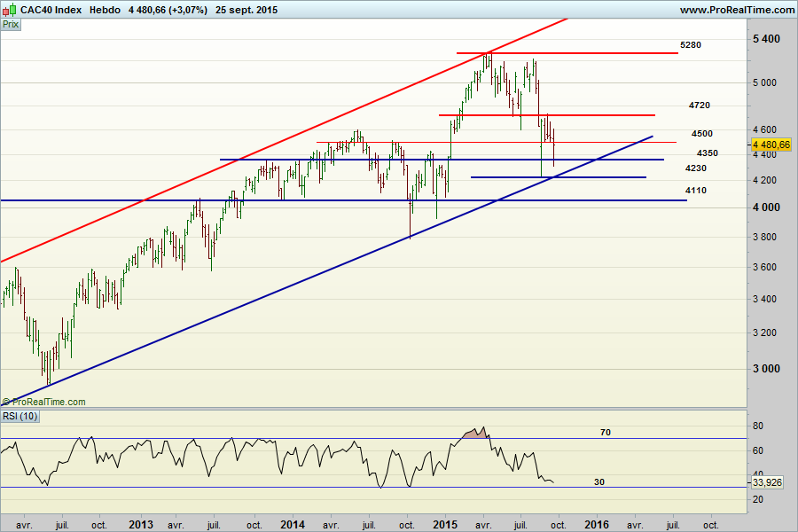The width and height of the screenshot is (798, 532).
Task: Select the 4110 support level label
Action: click(695, 191)
